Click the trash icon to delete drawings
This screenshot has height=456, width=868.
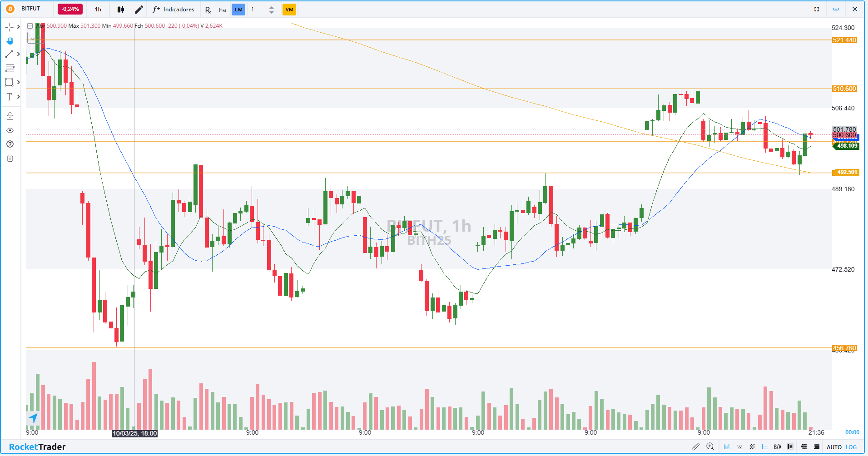pos(10,158)
